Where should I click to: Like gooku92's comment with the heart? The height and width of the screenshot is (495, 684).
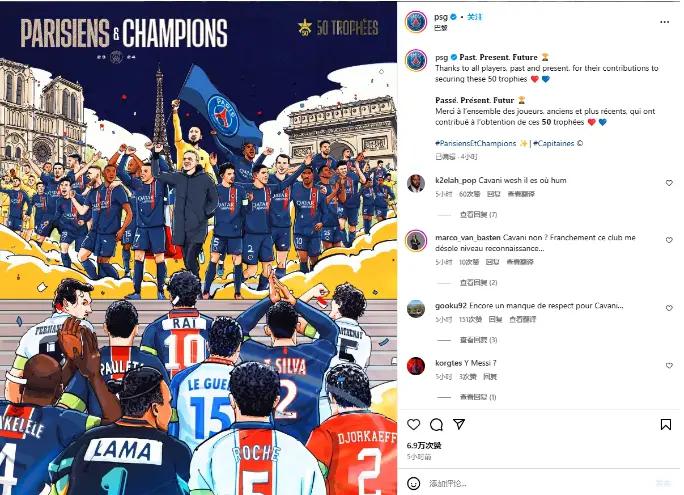pos(669,308)
